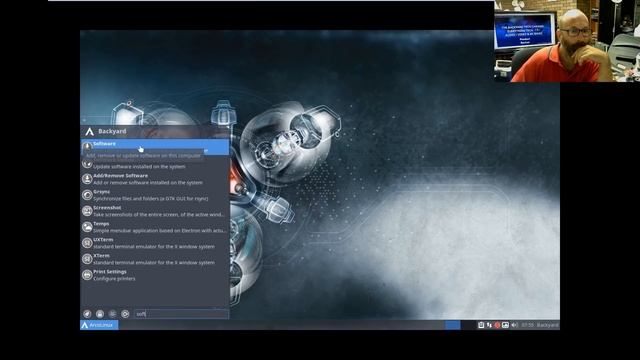
Task: Focus the menu search field containing 'soft'
Action: click(181, 313)
